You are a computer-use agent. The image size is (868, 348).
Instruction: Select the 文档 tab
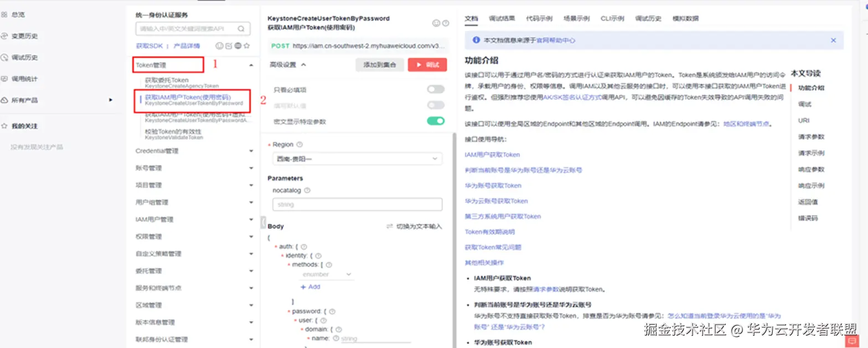tap(471, 18)
